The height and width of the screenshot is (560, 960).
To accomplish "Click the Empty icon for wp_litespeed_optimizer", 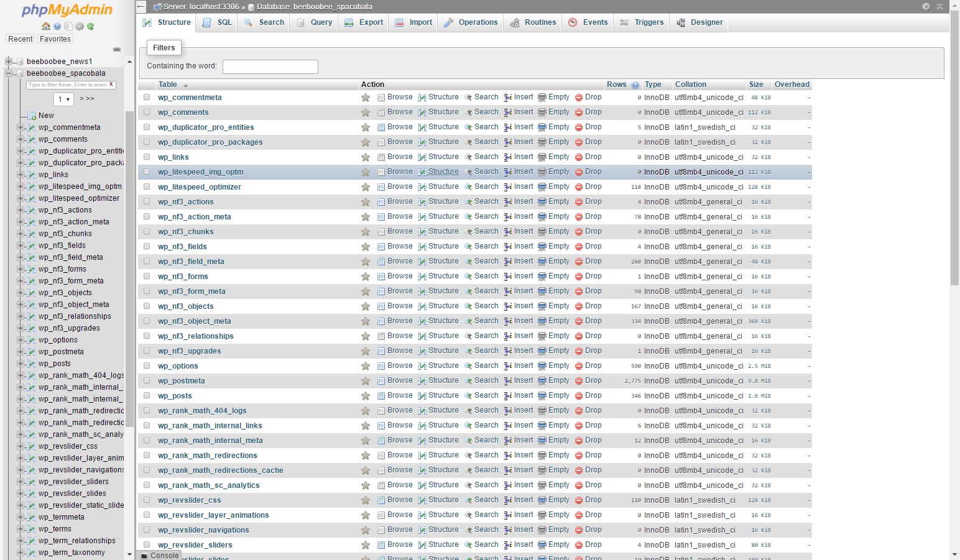I will tap(542, 187).
